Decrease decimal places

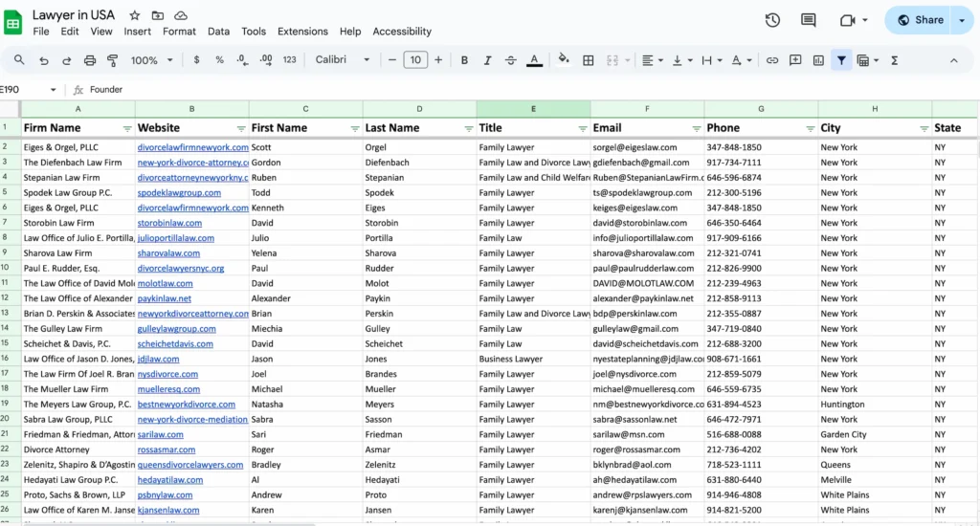[242, 60]
